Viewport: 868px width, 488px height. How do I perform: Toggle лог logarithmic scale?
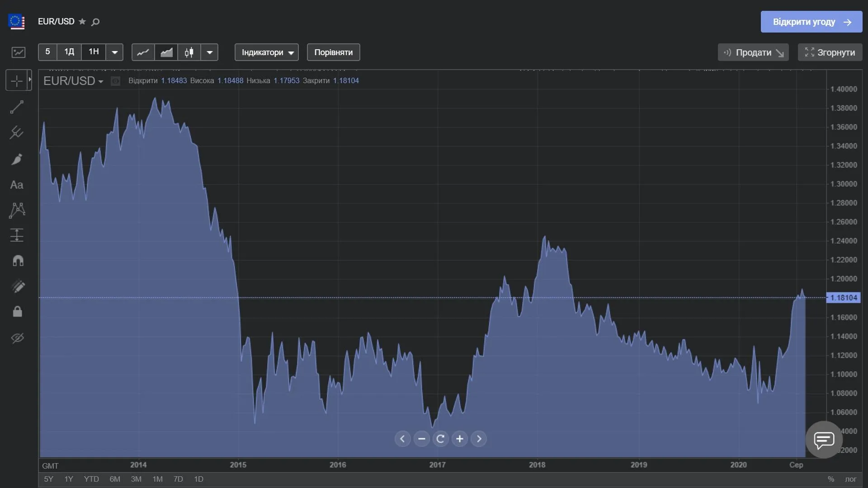click(851, 479)
